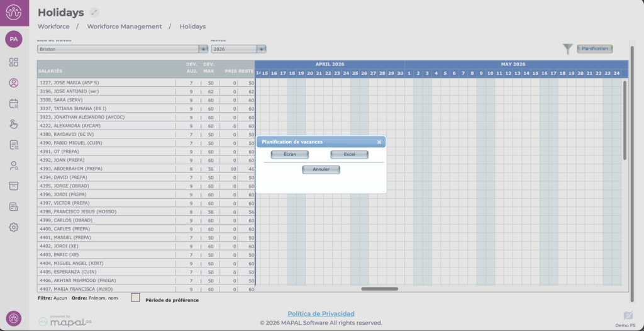The width and height of the screenshot is (644, 331).
Task: Click the Workforce breadcrumb
Action: [x=53, y=26]
